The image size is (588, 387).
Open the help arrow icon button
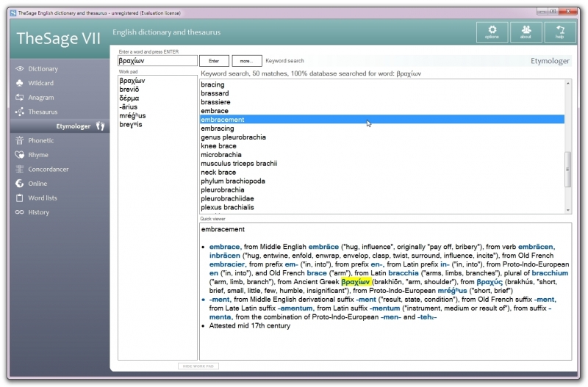[x=560, y=32]
